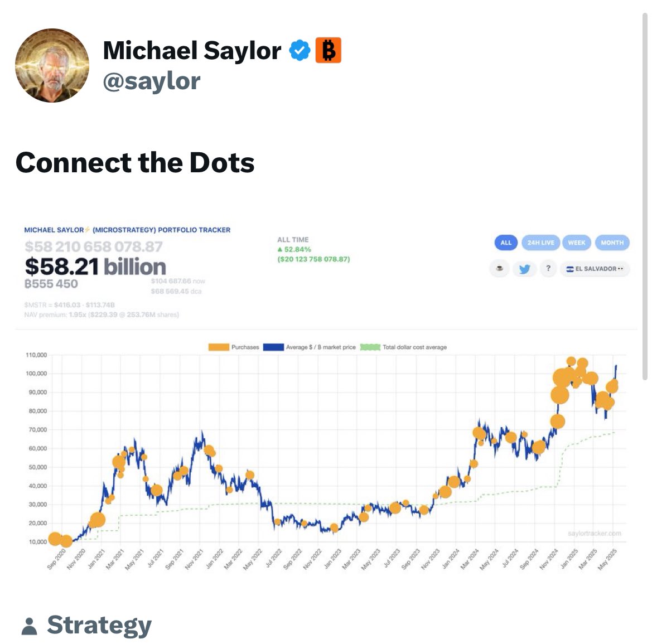Image resolution: width=652 pixels, height=644 pixels.
Task: Click the blue verified badge beside Michael Saylor
Action: pos(300,50)
